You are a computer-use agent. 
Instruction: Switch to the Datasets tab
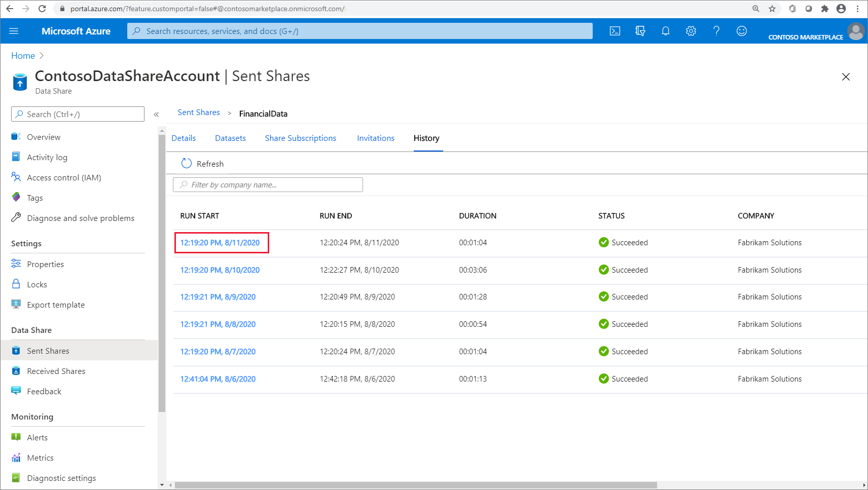coord(230,138)
